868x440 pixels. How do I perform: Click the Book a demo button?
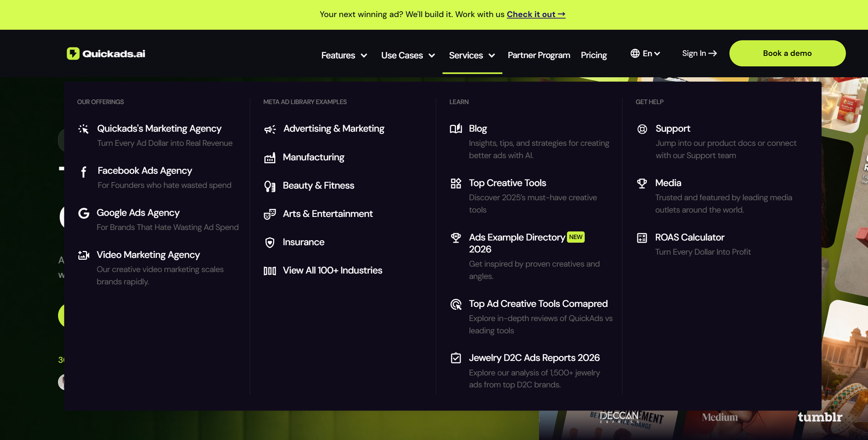tap(787, 53)
